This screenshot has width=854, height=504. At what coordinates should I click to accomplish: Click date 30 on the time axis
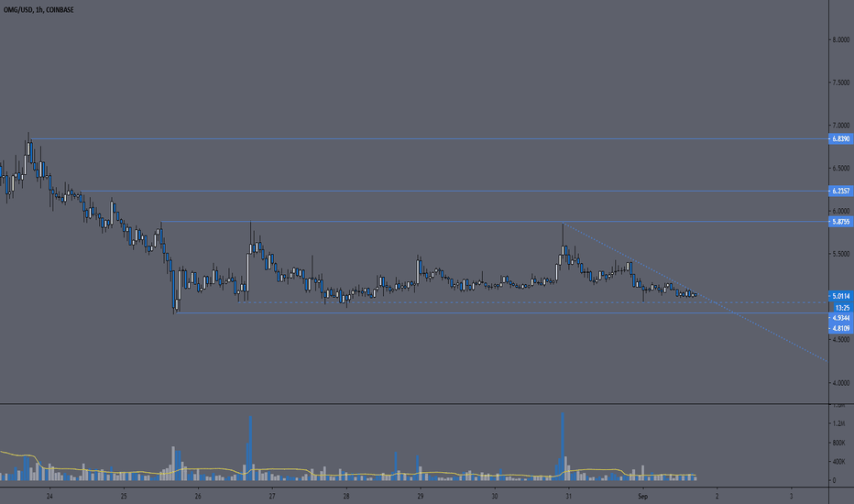[494, 497]
